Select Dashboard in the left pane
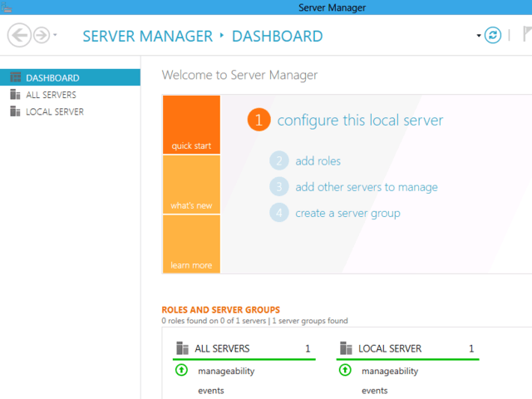 (x=70, y=77)
